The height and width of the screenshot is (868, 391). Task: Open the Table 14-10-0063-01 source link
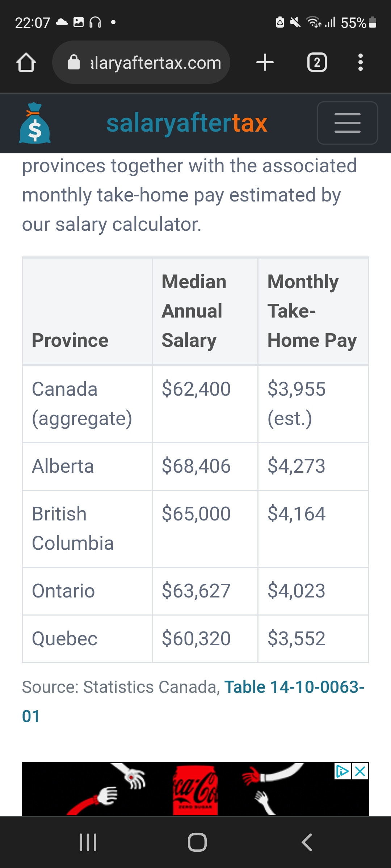294,687
